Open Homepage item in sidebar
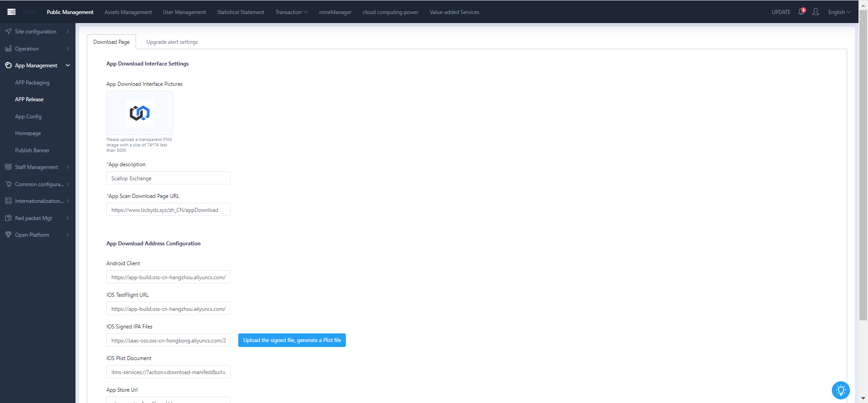Image resolution: width=868 pixels, height=403 pixels. point(28,133)
